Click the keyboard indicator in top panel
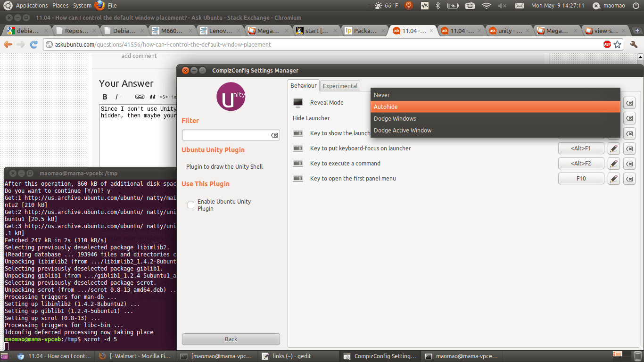Viewport: 644px width, 362px height. click(470, 6)
